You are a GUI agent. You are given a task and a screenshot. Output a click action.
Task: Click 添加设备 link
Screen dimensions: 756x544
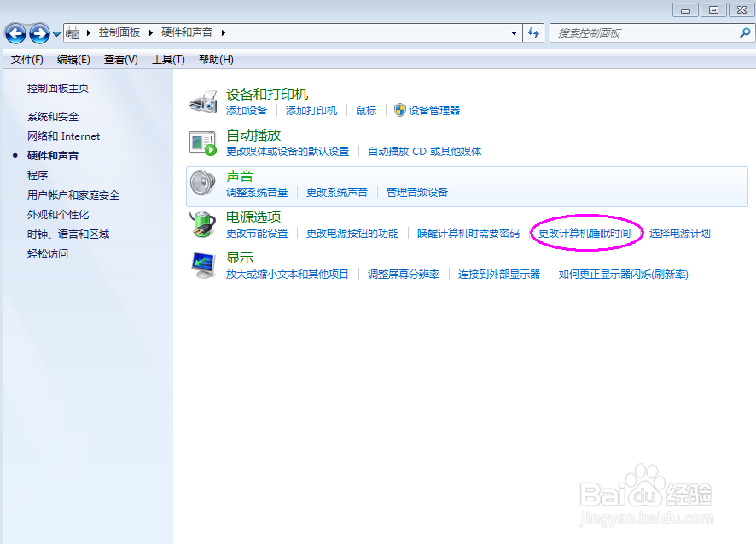247,111
